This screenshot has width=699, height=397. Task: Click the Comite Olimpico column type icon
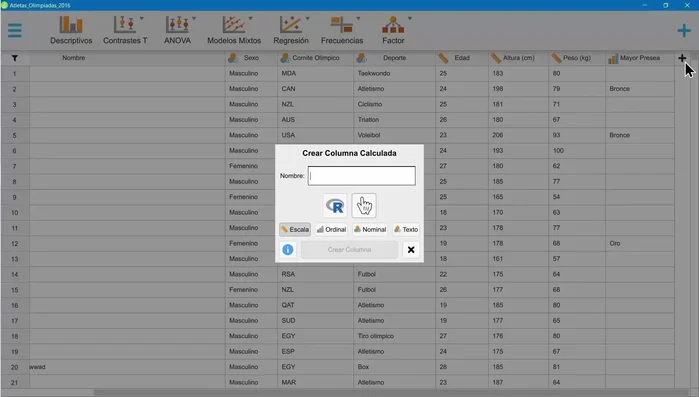coord(285,58)
